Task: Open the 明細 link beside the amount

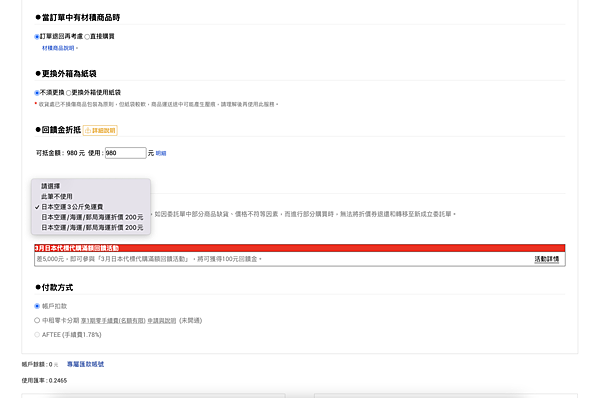Action: [x=161, y=153]
